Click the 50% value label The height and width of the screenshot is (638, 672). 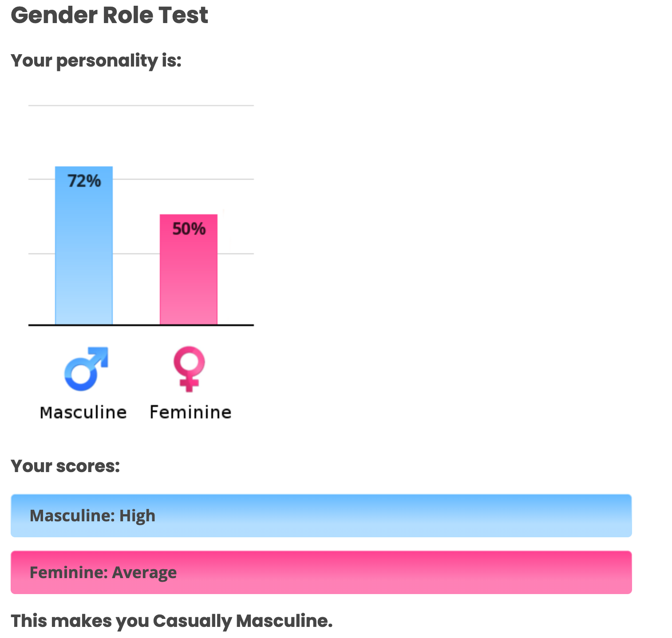click(189, 229)
